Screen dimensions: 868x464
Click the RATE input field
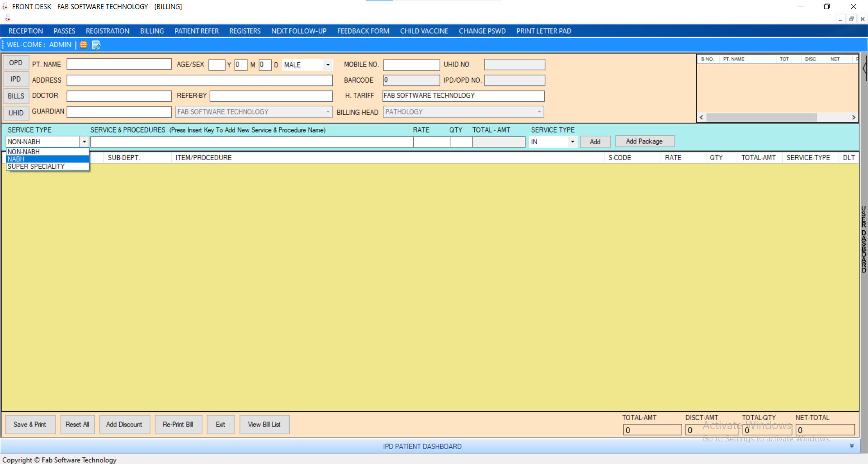(x=432, y=142)
